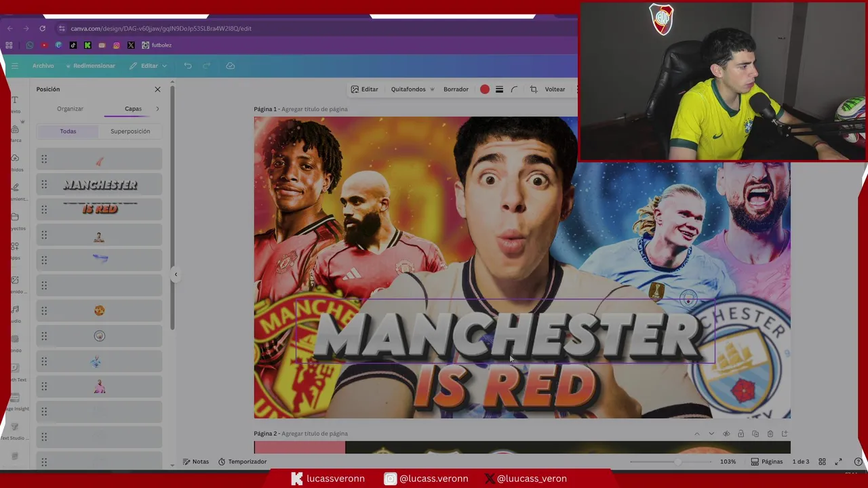Select the topmost red swoosh layer
Viewport: 868px width, 488px height.
click(99, 159)
